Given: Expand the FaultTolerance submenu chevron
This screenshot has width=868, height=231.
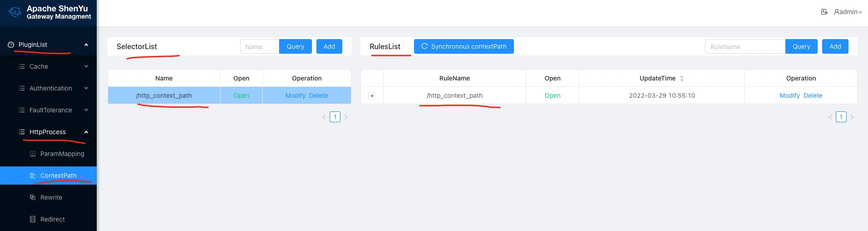Looking at the screenshot, I should coord(86,110).
